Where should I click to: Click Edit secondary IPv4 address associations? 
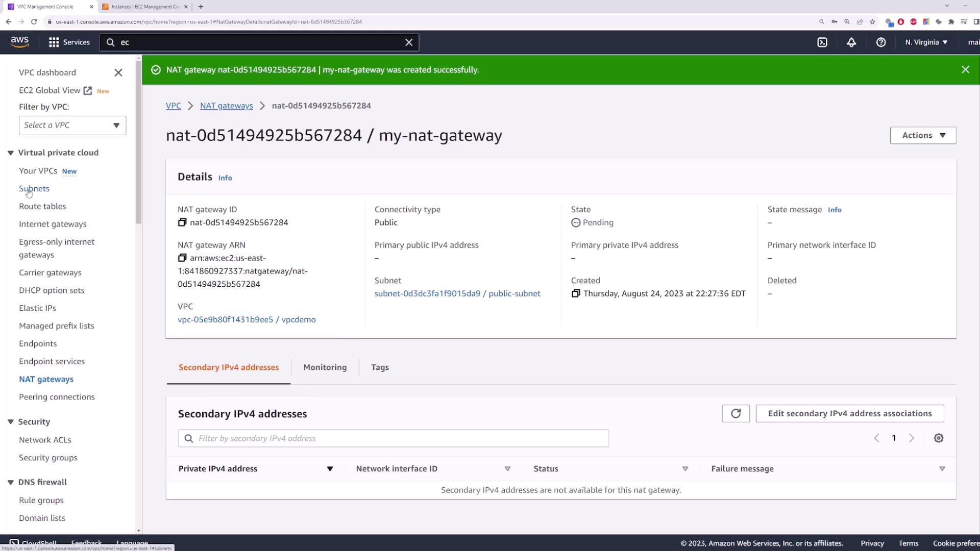pos(849,414)
